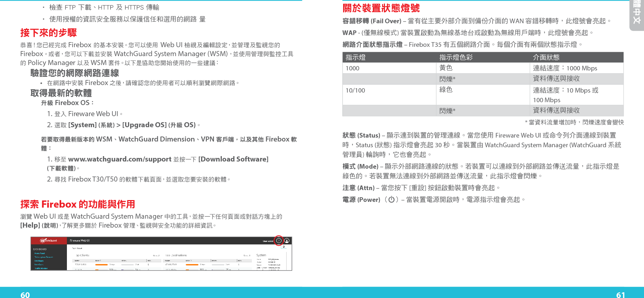
Task: Click the WatchGuard logo in the Web UI
Action: click(49, 240)
